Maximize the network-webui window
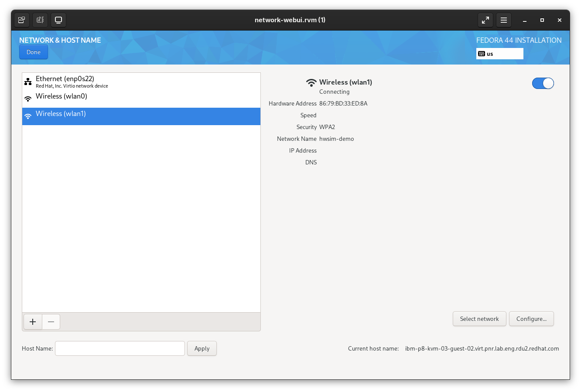The height and width of the screenshot is (392, 581). point(542,20)
